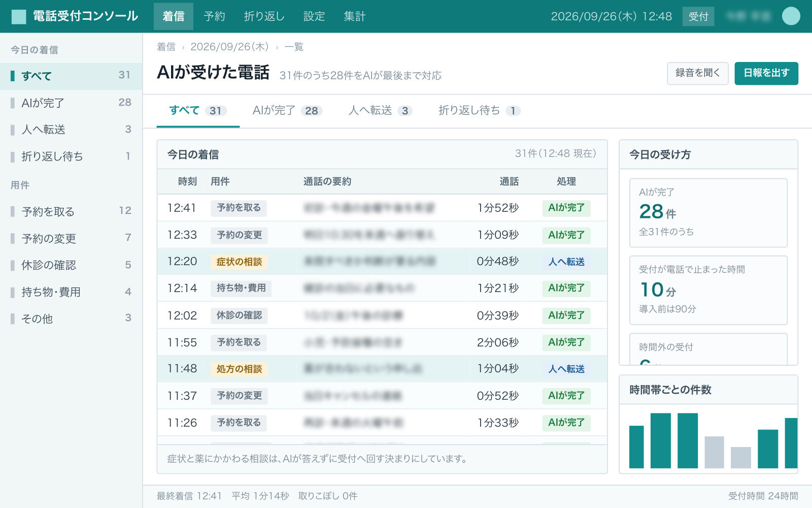
Task: Click AIが完了 status in 11:26 row
Action: 566,423
